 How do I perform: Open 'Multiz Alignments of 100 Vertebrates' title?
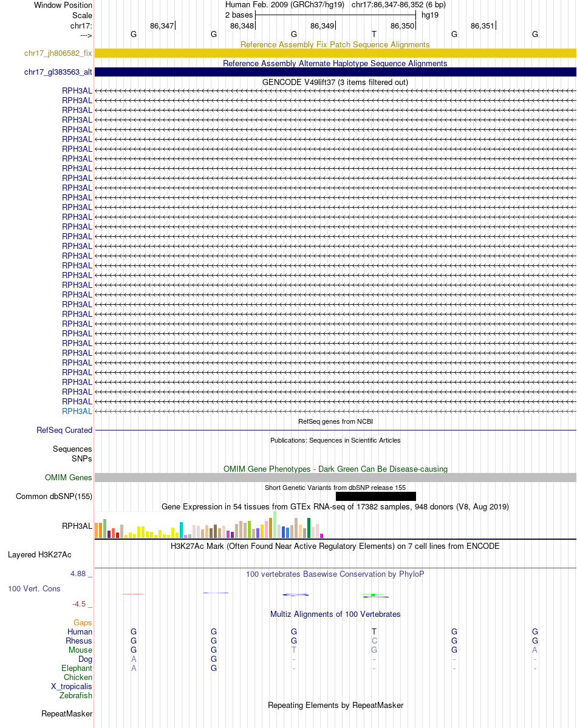click(335, 614)
